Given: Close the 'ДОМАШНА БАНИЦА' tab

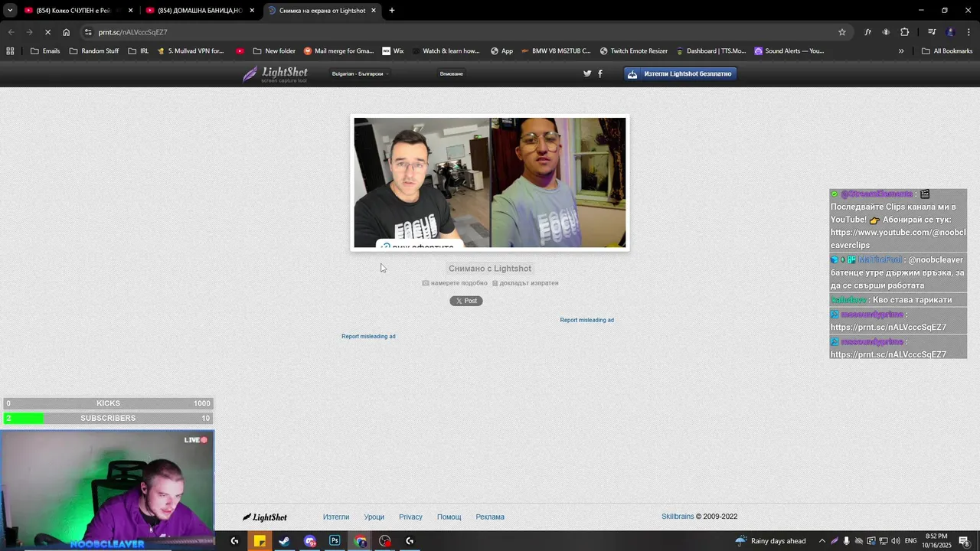Looking at the screenshot, I should 252,11.
